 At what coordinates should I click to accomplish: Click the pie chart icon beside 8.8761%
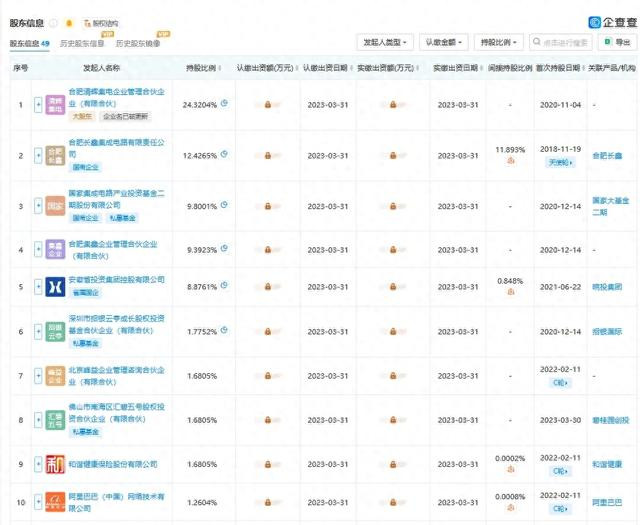coord(224,285)
